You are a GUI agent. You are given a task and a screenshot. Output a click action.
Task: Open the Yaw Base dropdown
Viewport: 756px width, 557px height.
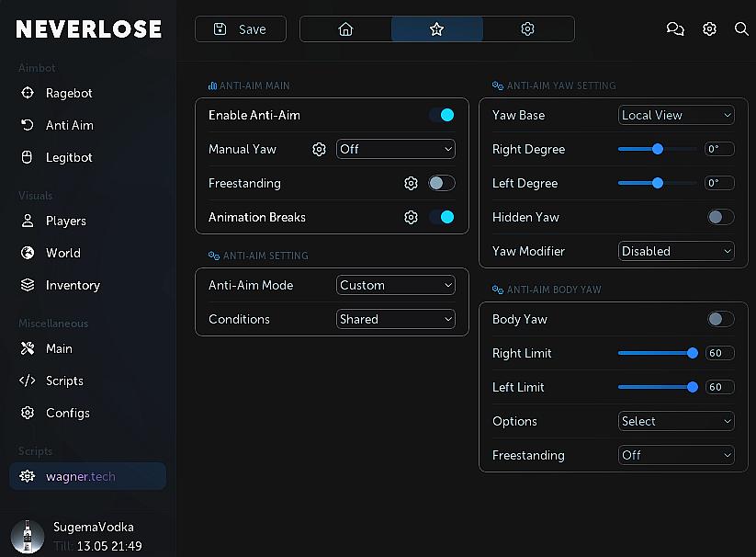(x=676, y=115)
